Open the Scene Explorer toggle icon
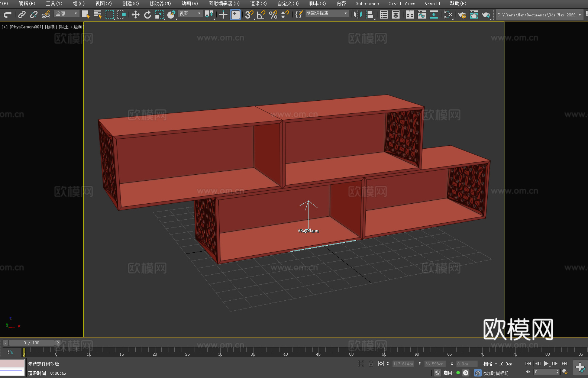 click(384, 14)
